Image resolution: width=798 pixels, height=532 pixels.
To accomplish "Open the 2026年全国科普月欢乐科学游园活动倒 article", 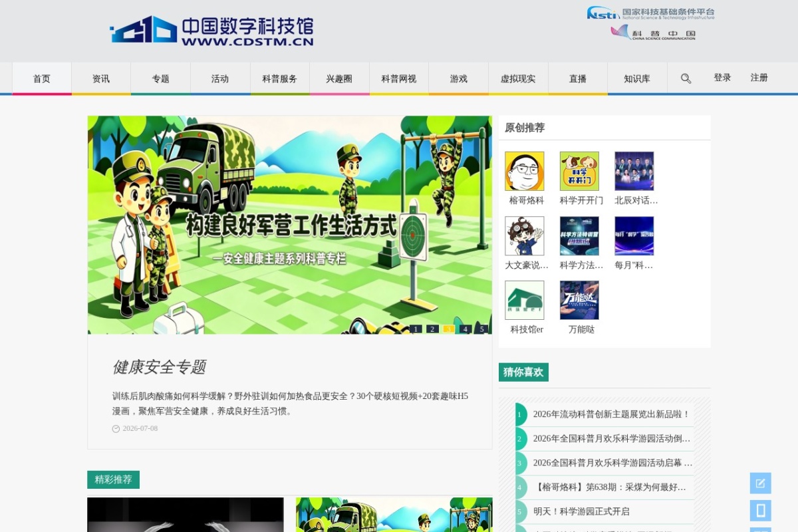I will (612, 439).
